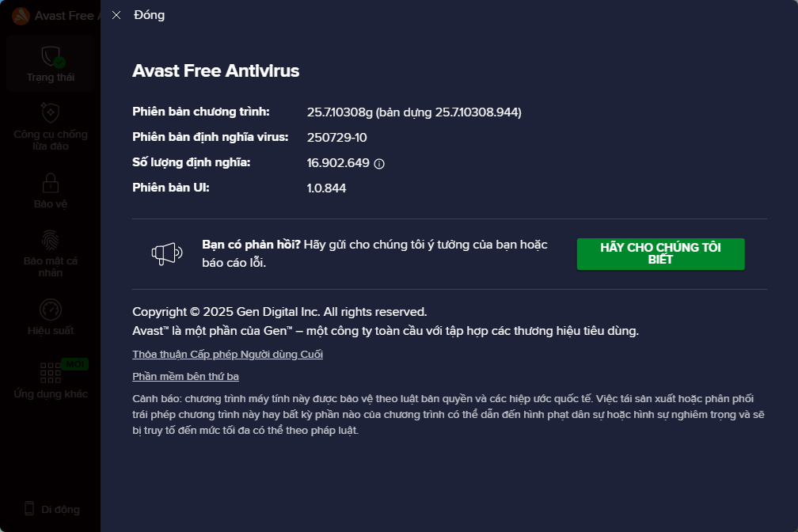Click the Avast logo in title bar
The image size is (798, 532).
(21, 17)
